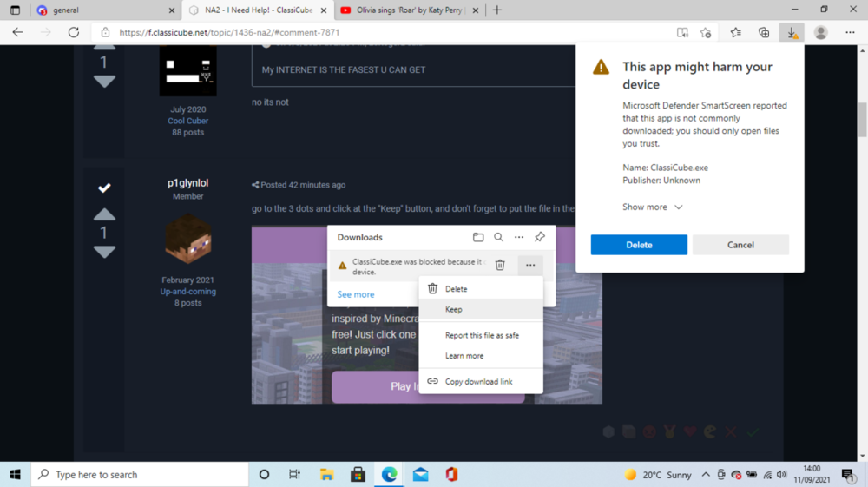Toggle accepted answer checkmark on p1glynlol post
Image resolution: width=868 pixels, height=487 pixels.
pos(104,188)
